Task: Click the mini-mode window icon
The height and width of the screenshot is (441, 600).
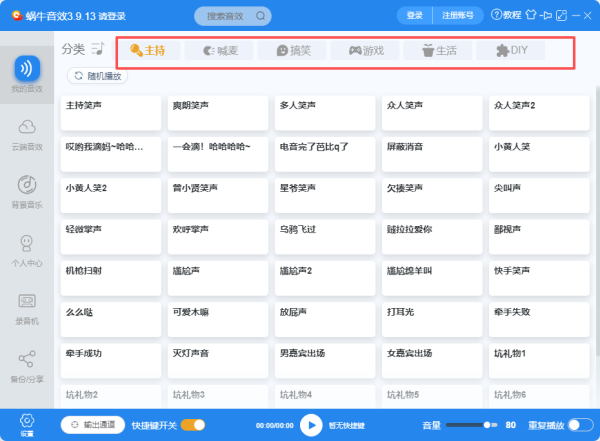Action: point(561,16)
